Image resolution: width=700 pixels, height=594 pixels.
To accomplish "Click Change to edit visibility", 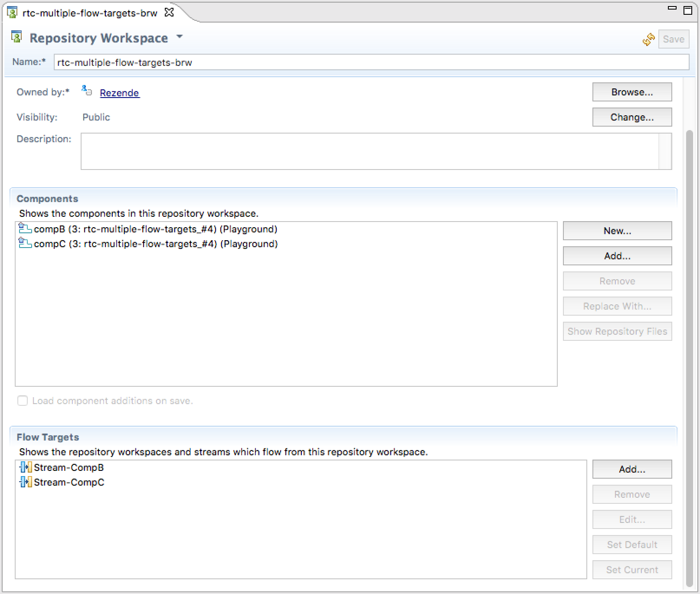I will click(632, 117).
